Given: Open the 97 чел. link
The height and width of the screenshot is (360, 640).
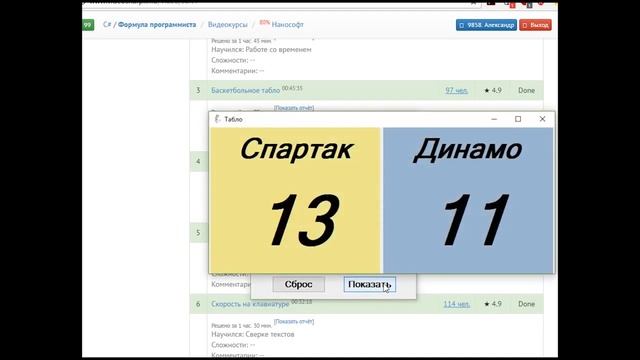Looking at the screenshot, I should [x=456, y=90].
